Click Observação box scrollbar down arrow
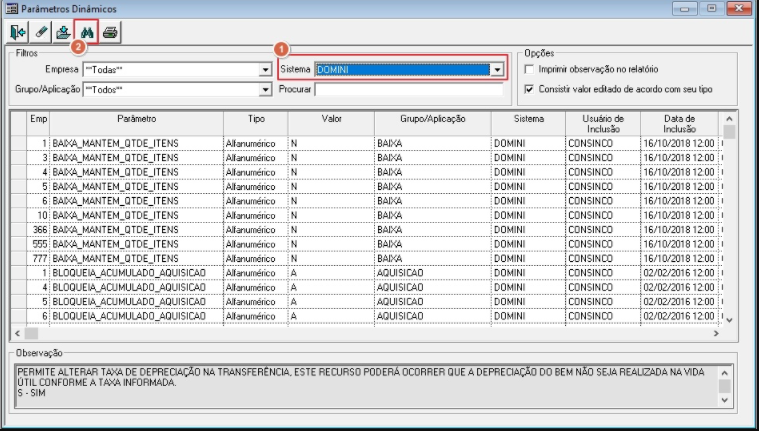759x431 pixels. (724, 400)
